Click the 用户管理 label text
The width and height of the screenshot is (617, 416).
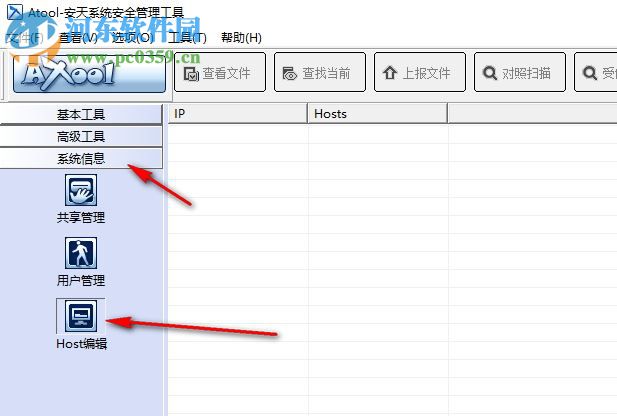81,281
